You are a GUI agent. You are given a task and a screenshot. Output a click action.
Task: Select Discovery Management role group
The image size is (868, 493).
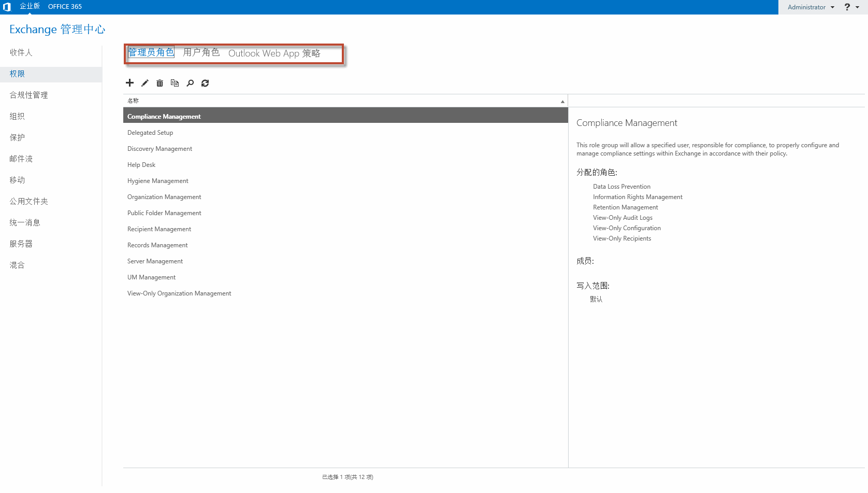pos(345,149)
